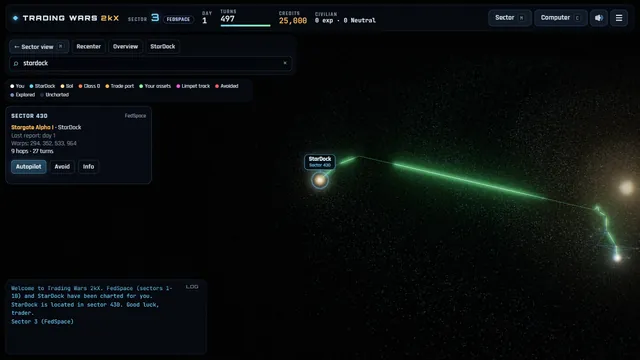Start Autopilot to sector 430
Image resolution: width=640 pixels, height=360 pixels.
pyautogui.click(x=29, y=167)
